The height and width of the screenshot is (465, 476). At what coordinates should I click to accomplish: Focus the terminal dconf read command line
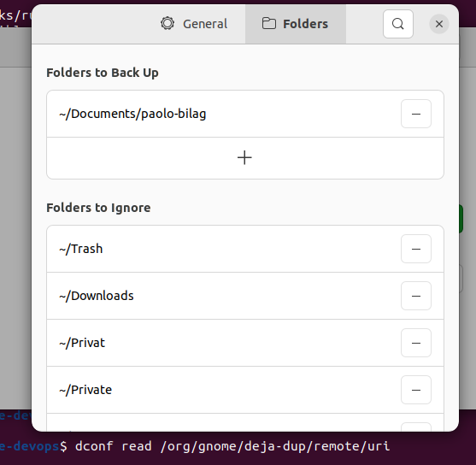tap(232, 446)
